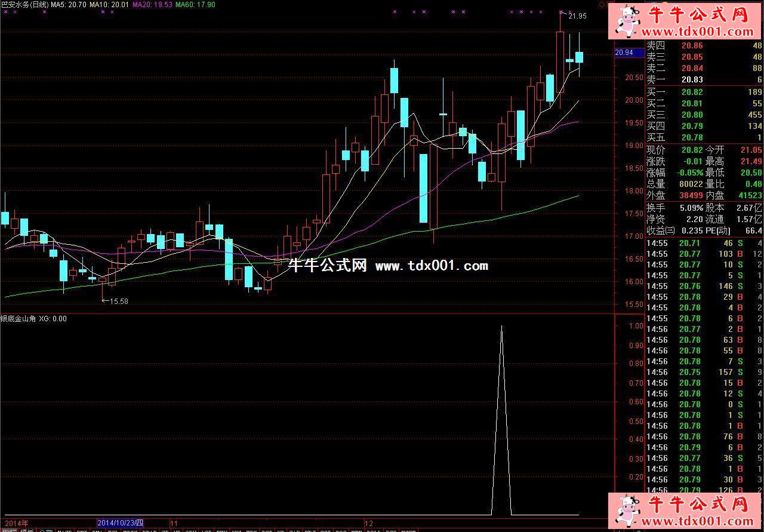Click the rightmost purple x marker at chart top
The height and width of the screenshot is (532, 764).
point(561,11)
